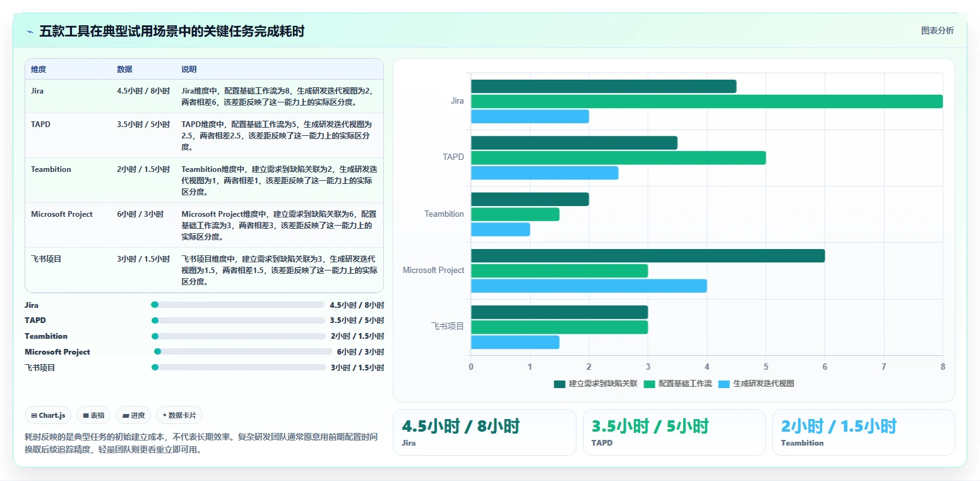Select the TAPD table row name

tap(40, 125)
